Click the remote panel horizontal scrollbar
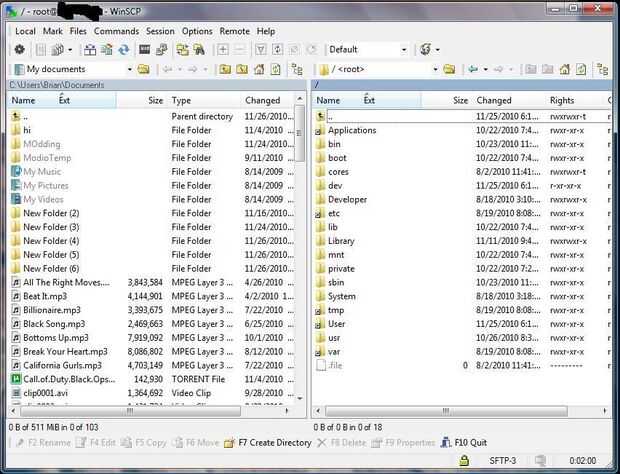The width and height of the screenshot is (620, 474). coord(446,412)
